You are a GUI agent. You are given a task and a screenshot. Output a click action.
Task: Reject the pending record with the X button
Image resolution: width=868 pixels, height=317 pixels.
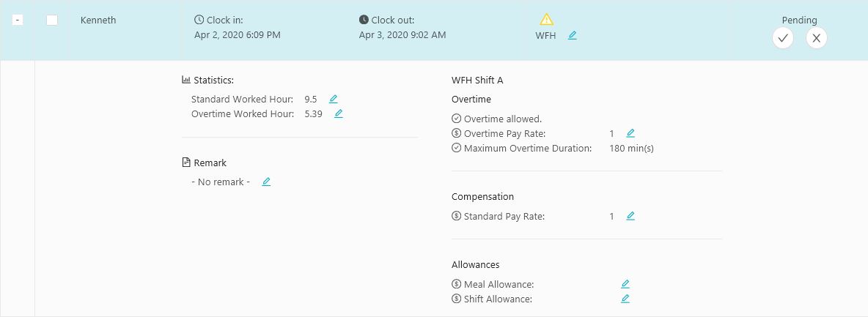click(816, 38)
